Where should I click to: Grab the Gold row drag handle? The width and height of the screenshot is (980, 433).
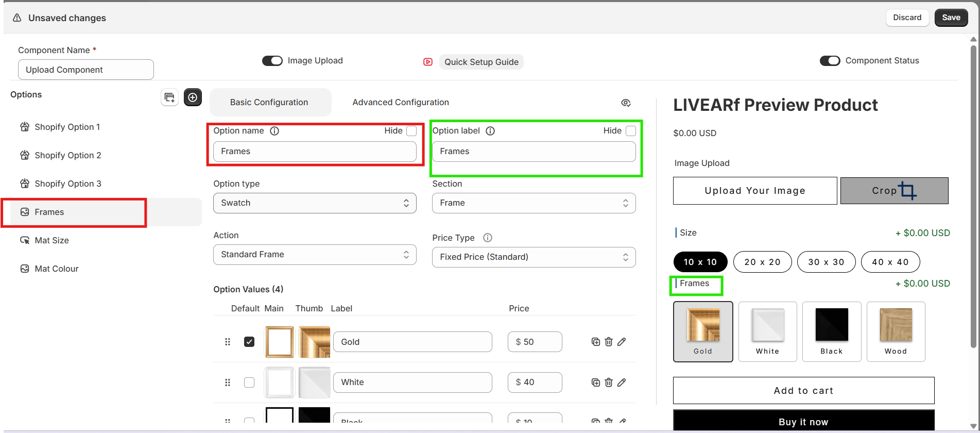click(228, 342)
